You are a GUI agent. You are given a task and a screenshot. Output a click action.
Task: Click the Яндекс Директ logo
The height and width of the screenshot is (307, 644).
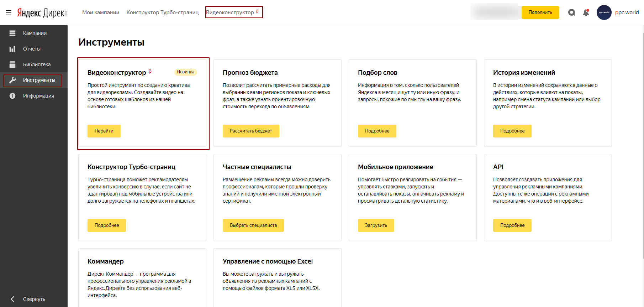[42, 13]
